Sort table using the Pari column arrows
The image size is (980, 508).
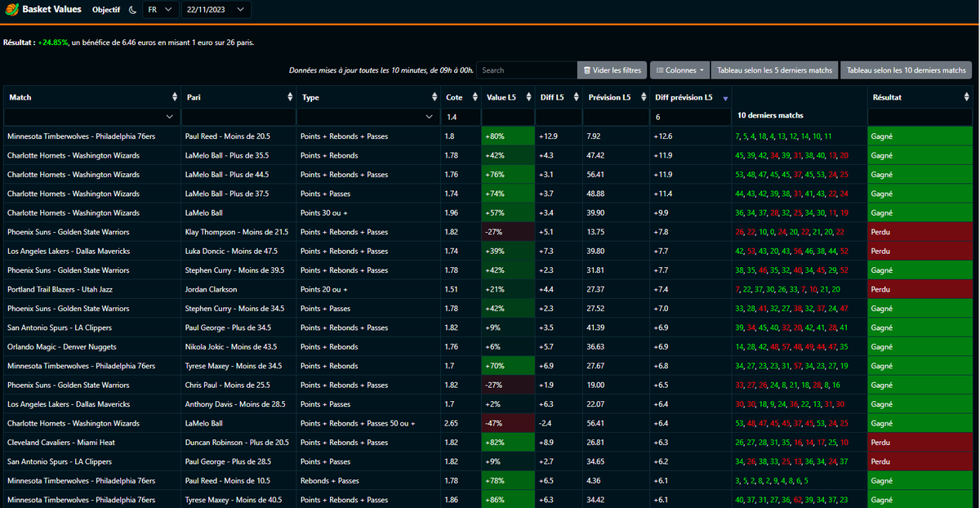pyautogui.click(x=291, y=97)
